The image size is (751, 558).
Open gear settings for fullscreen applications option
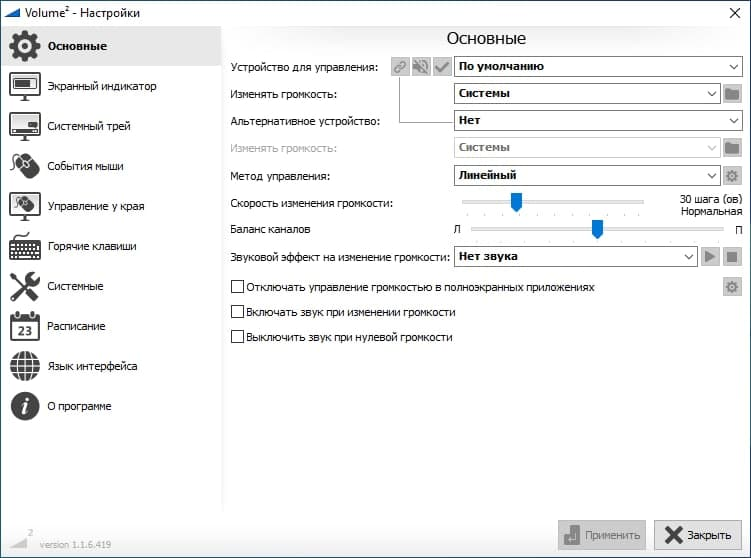pyautogui.click(x=732, y=287)
